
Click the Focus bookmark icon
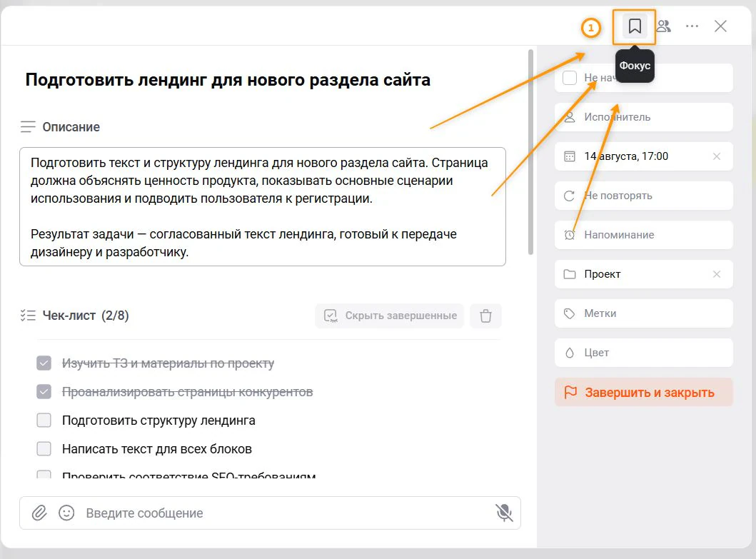pyautogui.click(x=635, y=26)
